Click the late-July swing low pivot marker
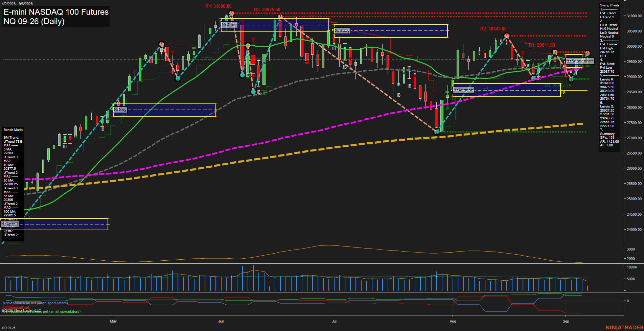This screenshot has height=331, width=644. pyautogui.click(x=436, y=132)
